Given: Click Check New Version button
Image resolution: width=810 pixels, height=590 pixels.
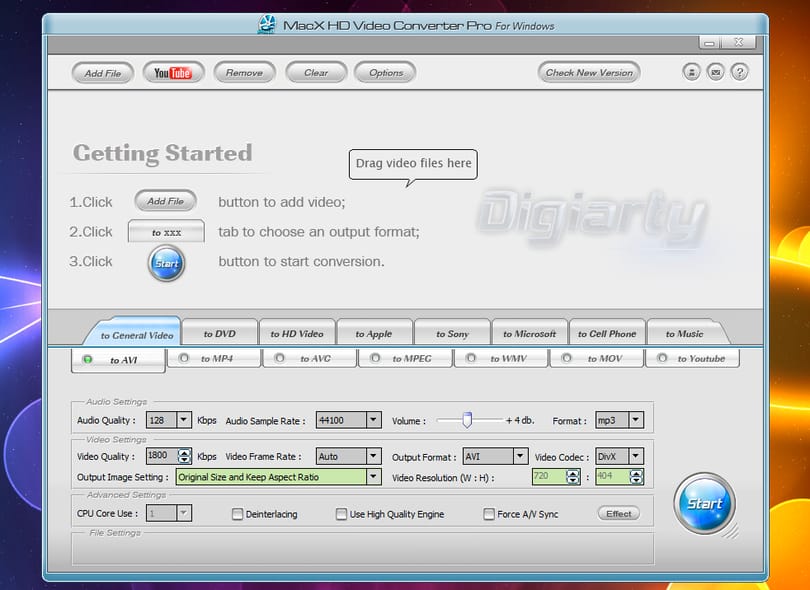Looking at the screenshot, I should (x=589, y=72).
